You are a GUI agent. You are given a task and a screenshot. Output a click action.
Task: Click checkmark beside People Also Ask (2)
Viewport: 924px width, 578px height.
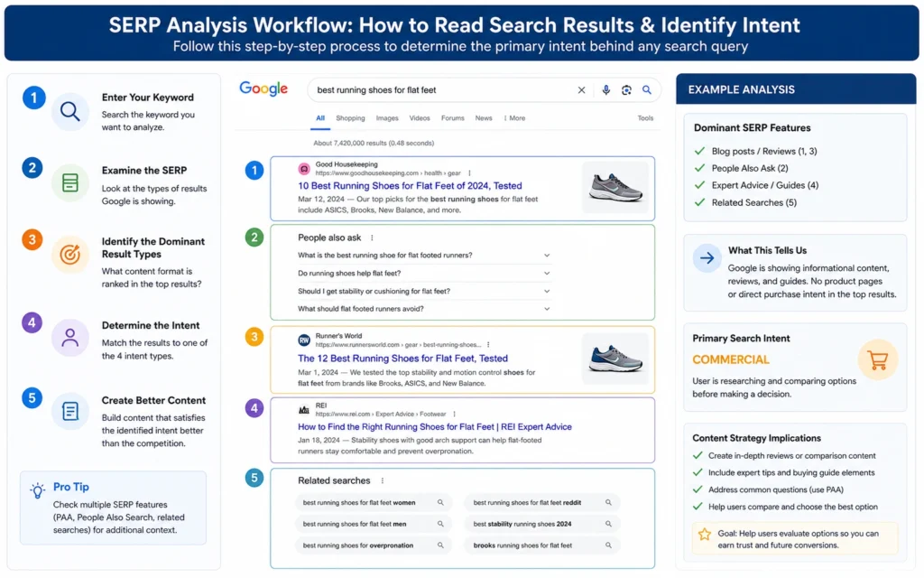[699, 169]
